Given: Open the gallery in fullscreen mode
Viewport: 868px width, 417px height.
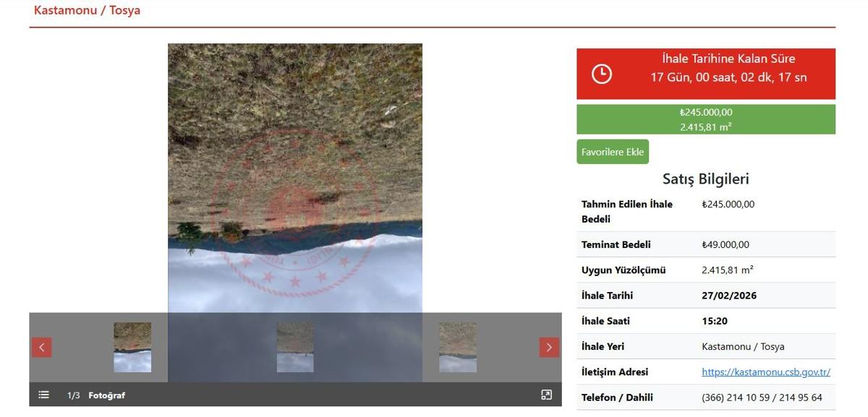Looking at the screenshot, I should coord(546,395).
